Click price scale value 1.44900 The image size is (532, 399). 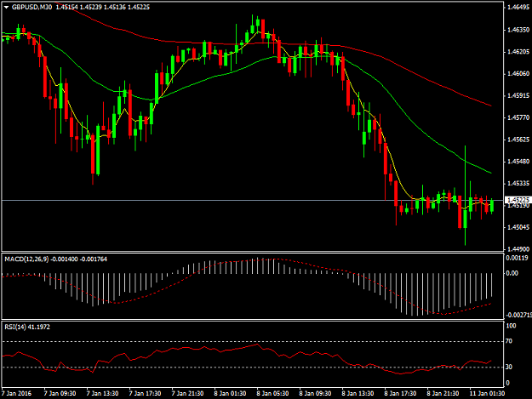(x=518, y=249)
